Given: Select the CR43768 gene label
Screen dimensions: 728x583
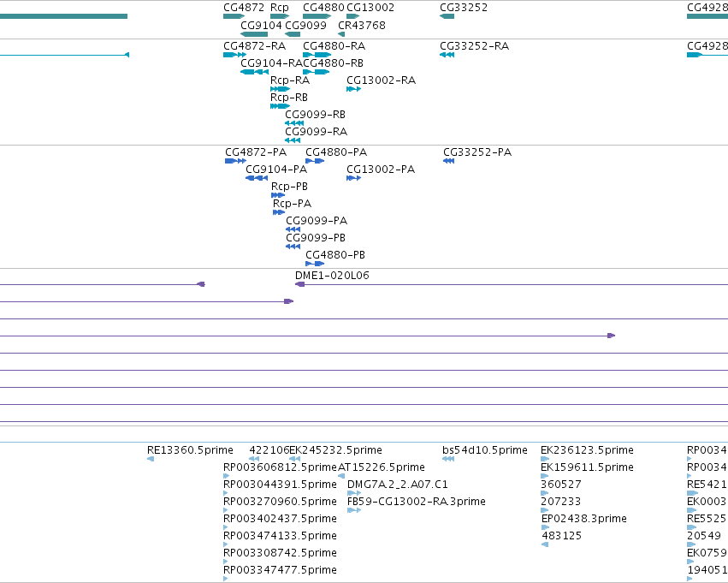Looking at the screenshot, I should [x=362, y=25].
